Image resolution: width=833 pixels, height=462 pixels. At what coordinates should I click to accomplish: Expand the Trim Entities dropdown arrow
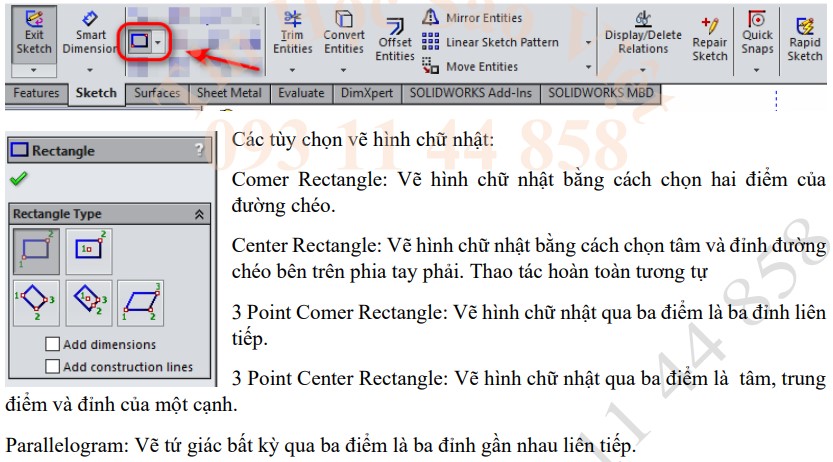click(292, 70)
